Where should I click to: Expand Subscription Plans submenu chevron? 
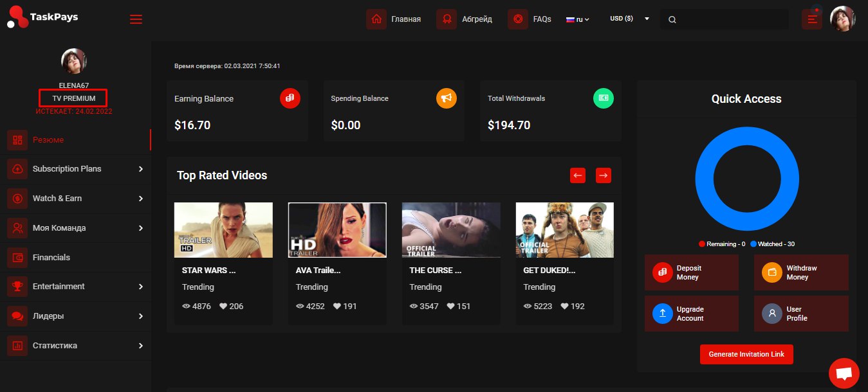141,169
